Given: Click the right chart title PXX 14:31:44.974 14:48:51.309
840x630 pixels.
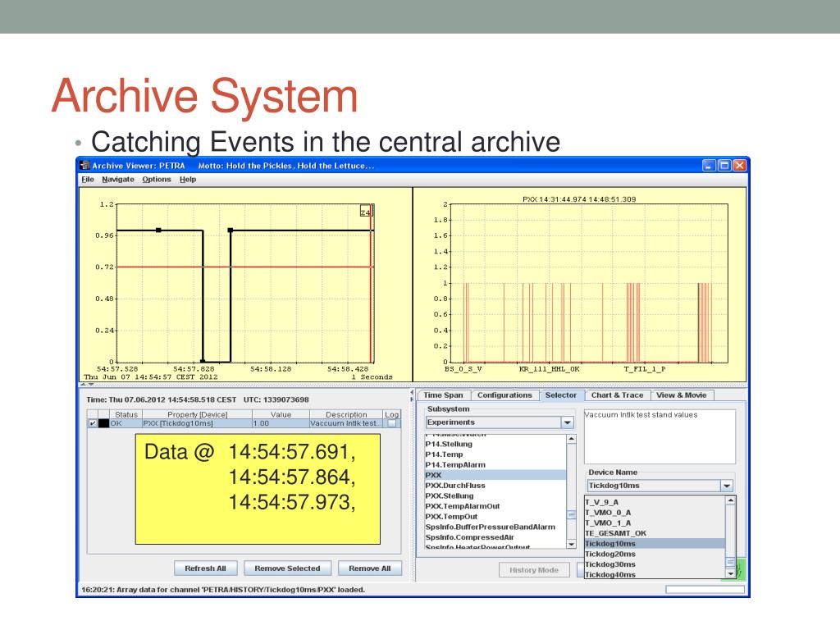Looking at the screenshot, I should [x=579, y=199].
